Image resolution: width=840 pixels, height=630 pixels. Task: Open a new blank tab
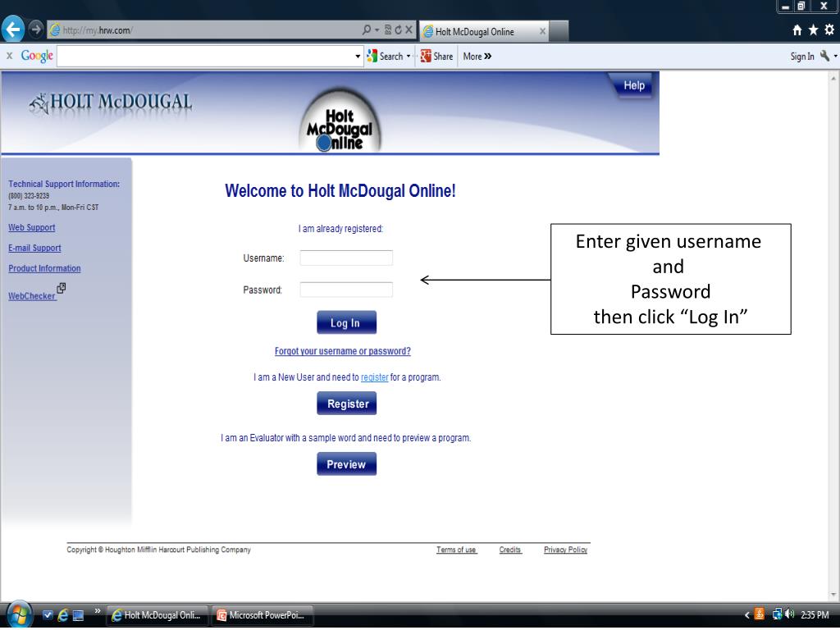(559, 31)
